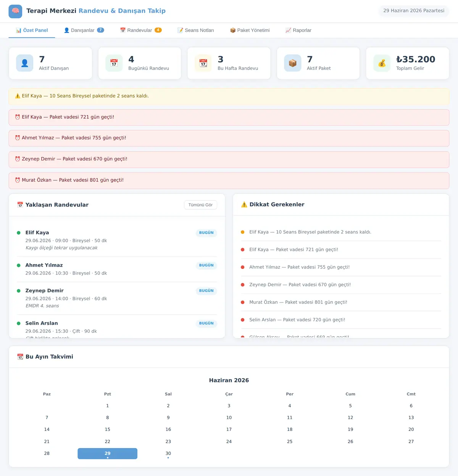Select Elif Kaya's 09:00 appointment name
The image size is (458, 476).
(37, 233)
